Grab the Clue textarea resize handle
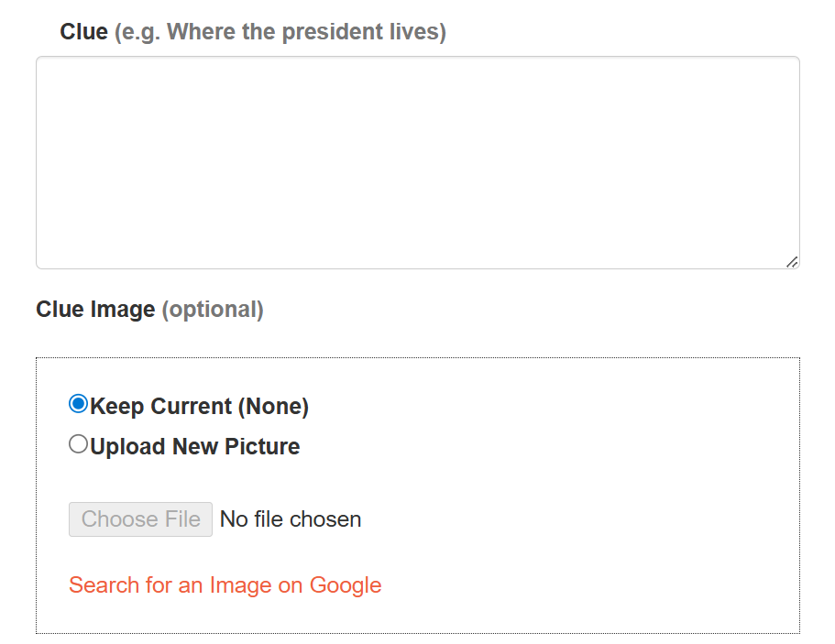Screen dimensions: 835x644 [792, 262]
